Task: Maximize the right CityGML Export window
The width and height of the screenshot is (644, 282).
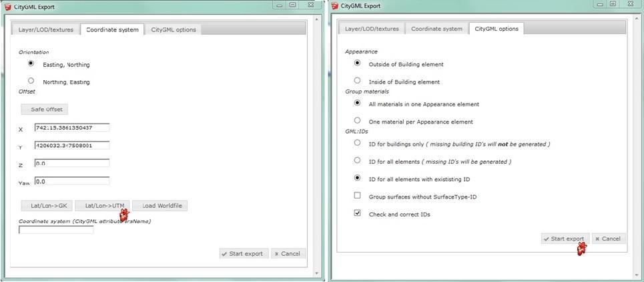Action: (x=613, y=4)
